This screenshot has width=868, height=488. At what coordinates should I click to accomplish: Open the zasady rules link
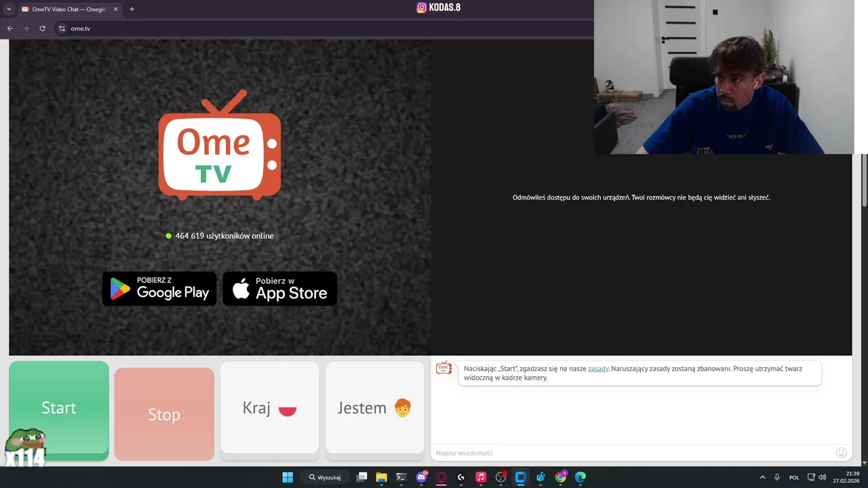(598, 369)
